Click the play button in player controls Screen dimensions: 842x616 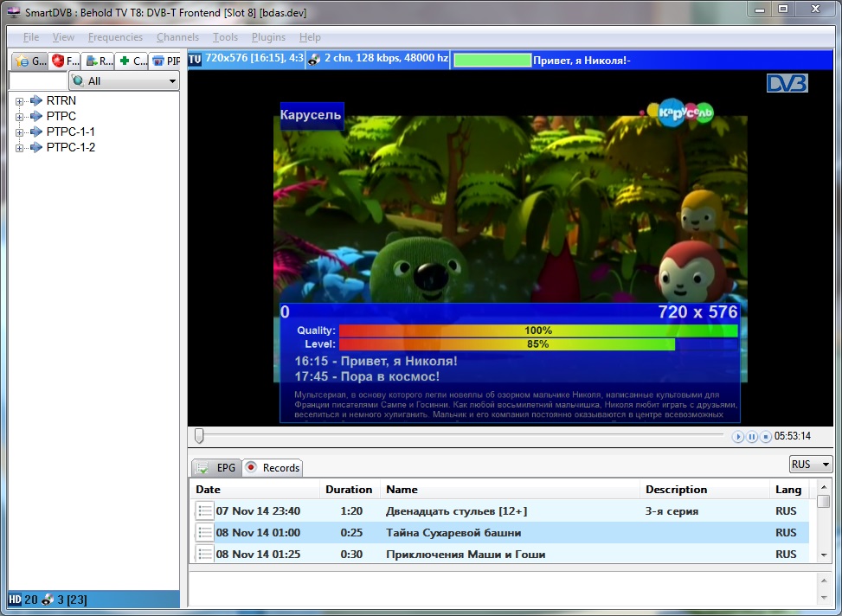[x=738, y=437]
